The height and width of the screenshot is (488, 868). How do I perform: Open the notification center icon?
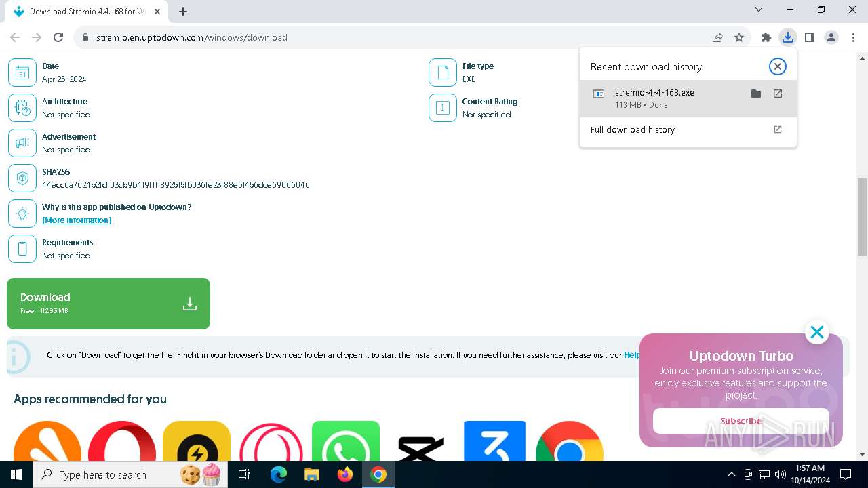[x=846, y=474]
